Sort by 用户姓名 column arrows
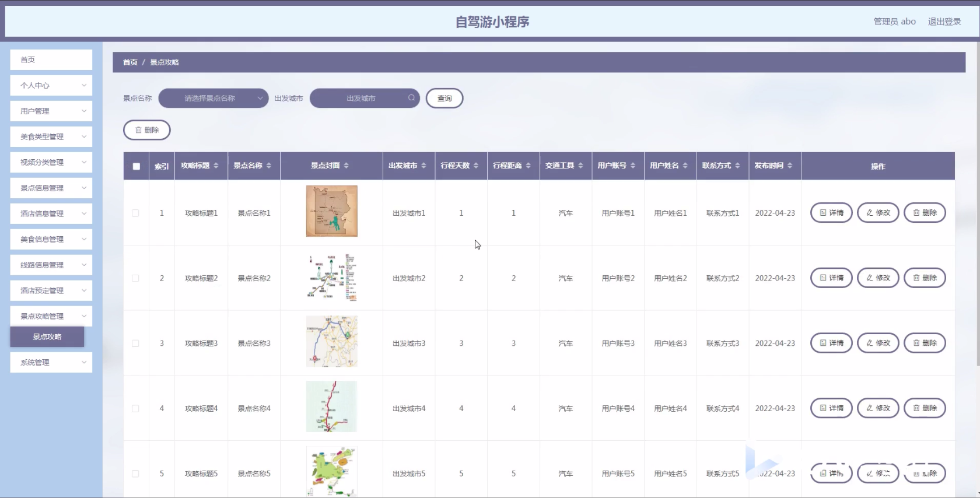This screenshot has height=498, width=980. click(x=685, y=166)
